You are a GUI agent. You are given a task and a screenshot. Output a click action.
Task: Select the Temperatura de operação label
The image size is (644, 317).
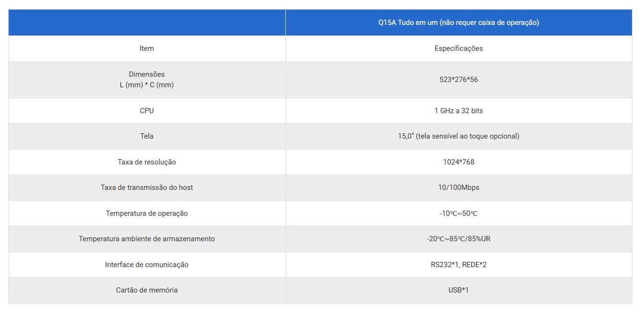pyautogui.click(x=146, y=213)
